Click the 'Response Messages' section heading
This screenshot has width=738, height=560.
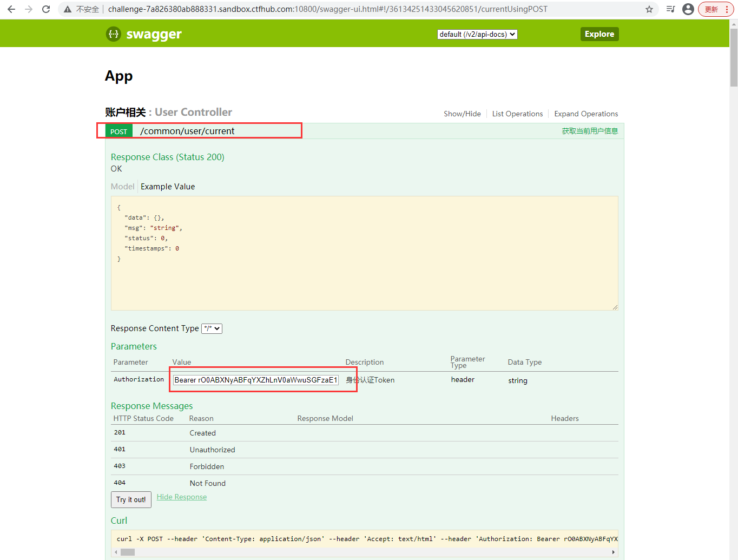coord(151,406)
